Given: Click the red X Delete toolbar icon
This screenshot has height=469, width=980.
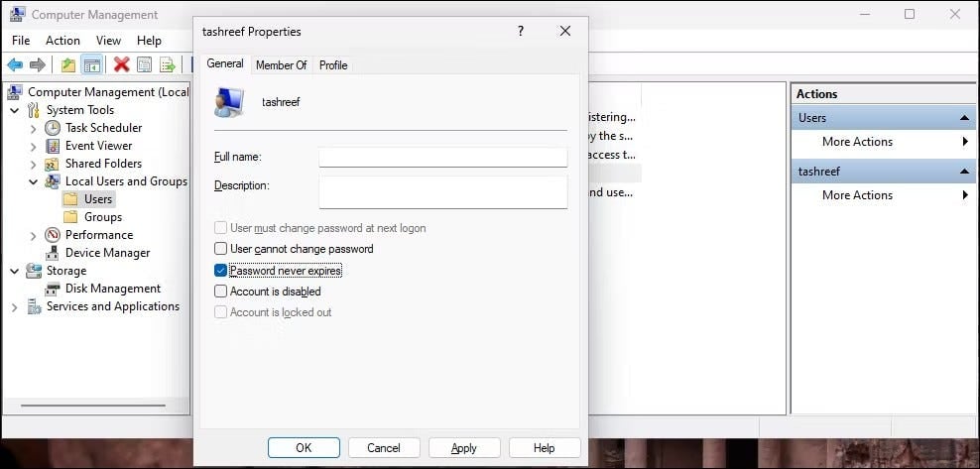Looking at the screenshot, I should [121, 64].
